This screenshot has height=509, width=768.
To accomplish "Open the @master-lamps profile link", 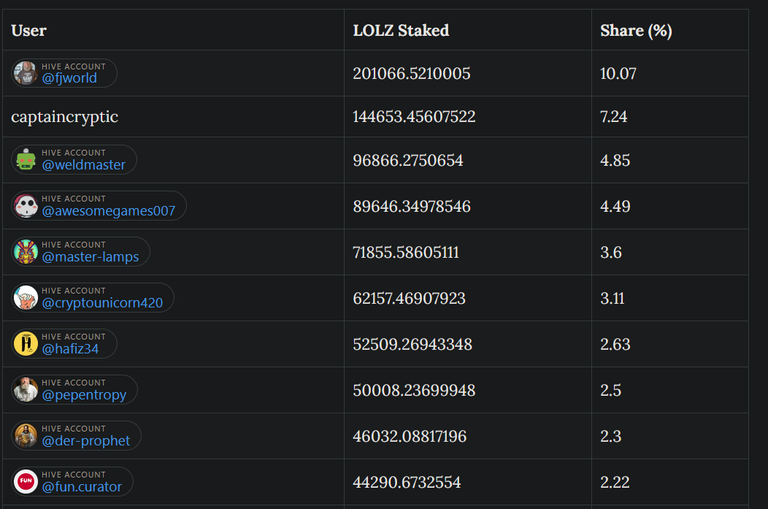I will coord(90,257).
